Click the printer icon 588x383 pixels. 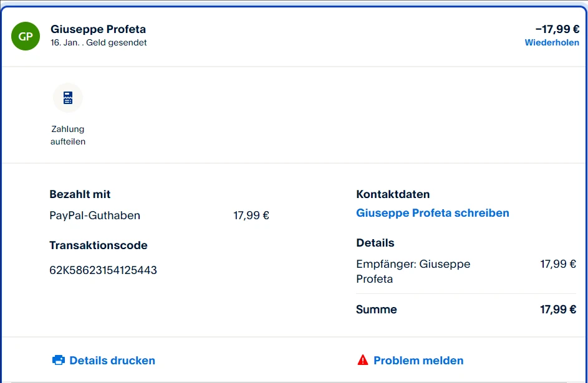(x=58, y=360)
